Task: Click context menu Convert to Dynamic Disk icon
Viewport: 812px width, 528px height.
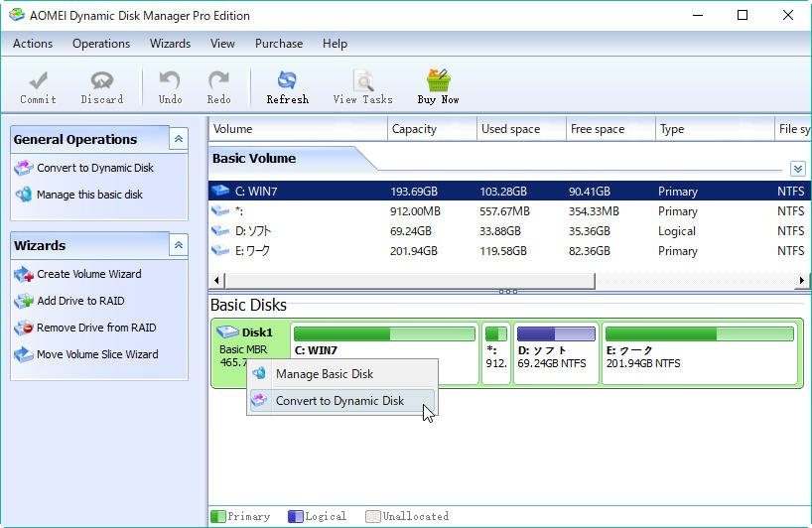Action: (259, 400)
